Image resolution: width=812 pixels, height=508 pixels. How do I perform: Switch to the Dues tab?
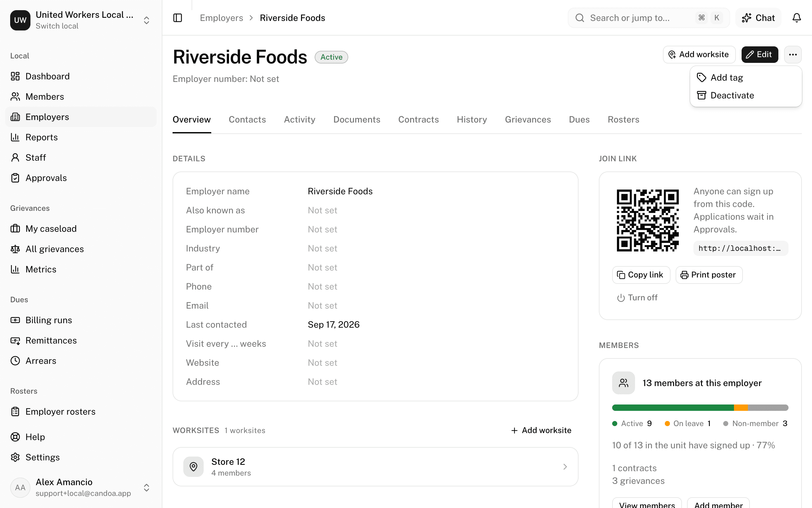pos(579,120)
